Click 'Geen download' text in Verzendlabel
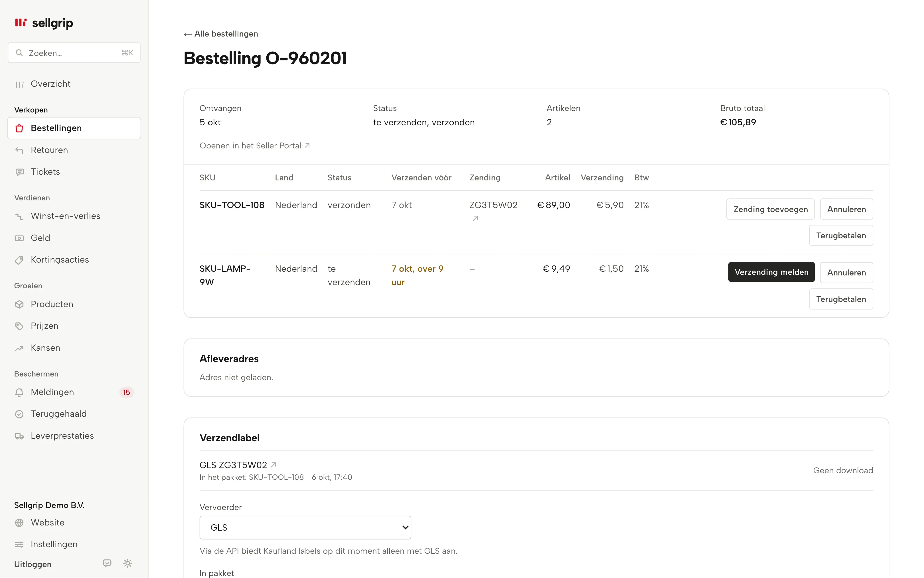Image resolution: width=924 pixels, height=578 pixels. coord(843,471)
